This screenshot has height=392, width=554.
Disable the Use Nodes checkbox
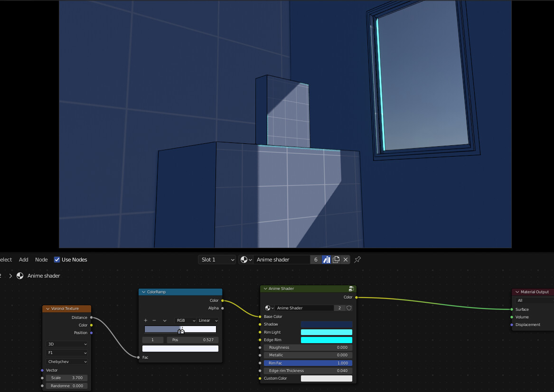coord(57,260)
